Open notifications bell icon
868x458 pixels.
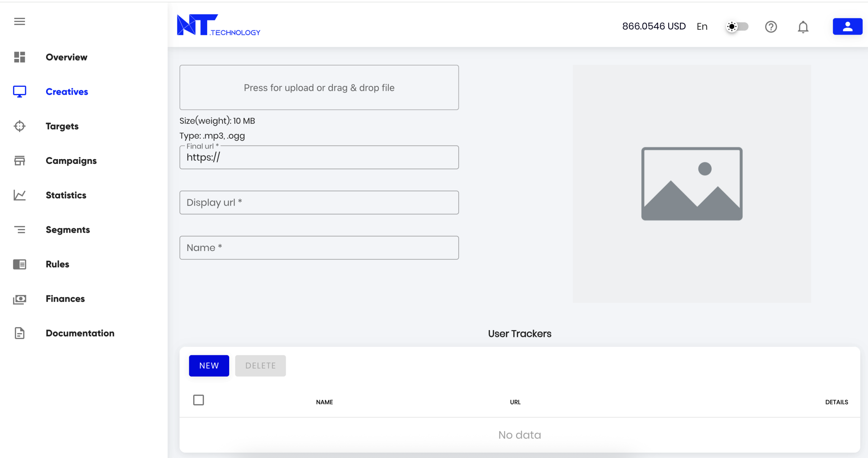(803, 26)
